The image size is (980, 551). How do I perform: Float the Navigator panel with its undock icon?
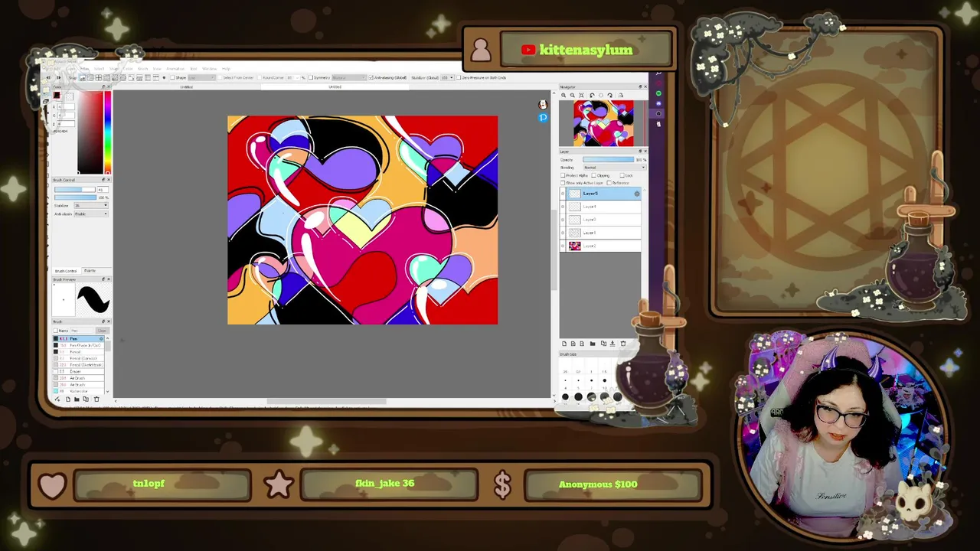coord(640,86)
